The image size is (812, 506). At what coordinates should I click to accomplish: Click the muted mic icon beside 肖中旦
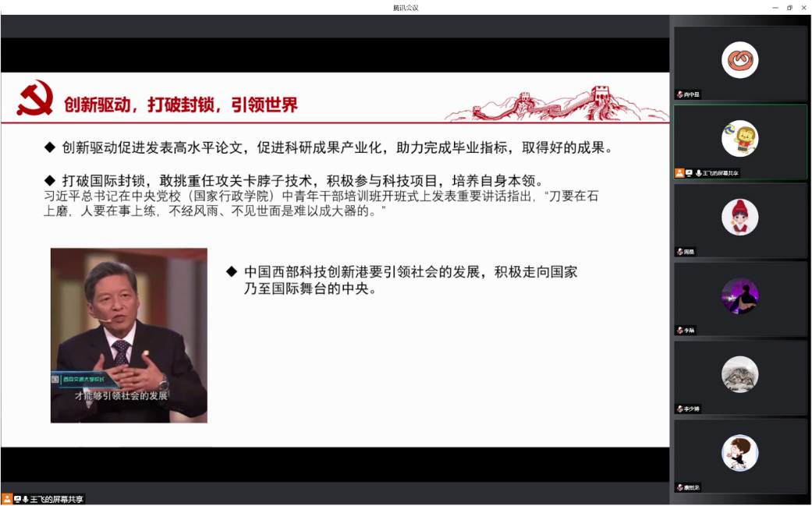click(x=679, y=94)
